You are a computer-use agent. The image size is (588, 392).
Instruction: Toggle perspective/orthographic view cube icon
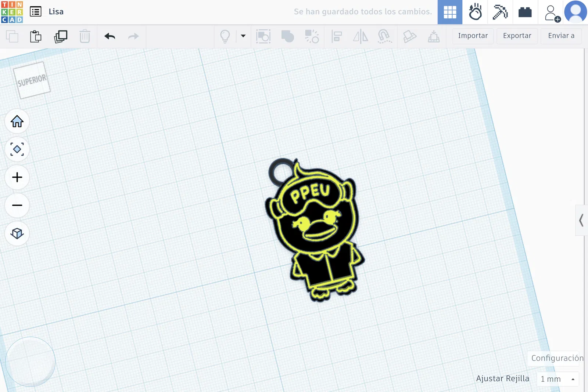(17, 233)
